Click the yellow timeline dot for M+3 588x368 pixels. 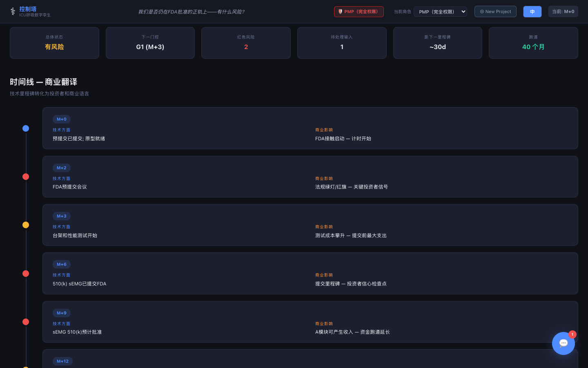pyautogui.click(x=26, y=225)
